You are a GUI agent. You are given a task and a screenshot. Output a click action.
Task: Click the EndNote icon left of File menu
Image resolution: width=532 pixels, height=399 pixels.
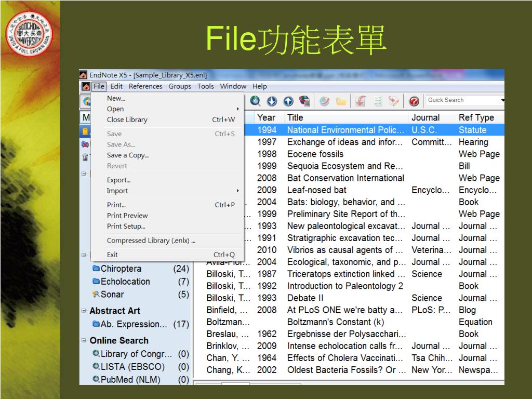click(86, 86)
